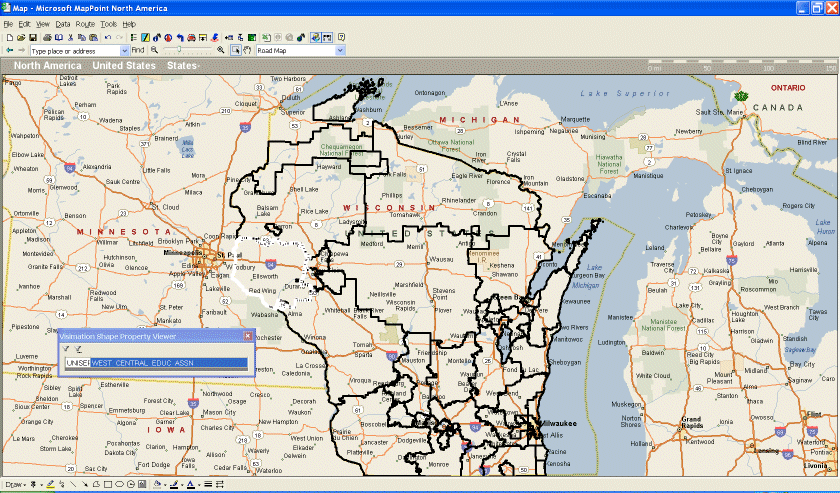Select the Radius circle tool
The image size is (840, 493).
click(x=131, y=484)
